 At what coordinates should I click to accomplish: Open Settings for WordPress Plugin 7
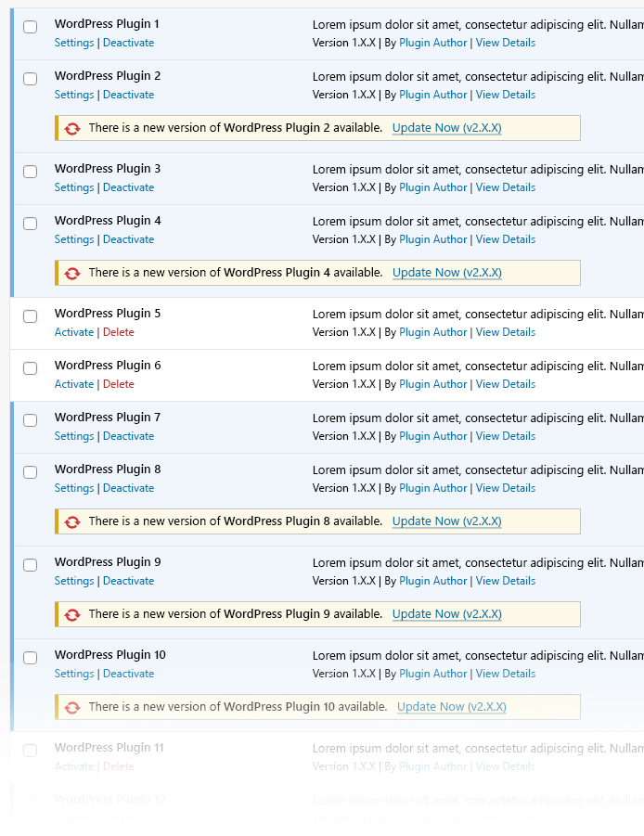point(74,436)
